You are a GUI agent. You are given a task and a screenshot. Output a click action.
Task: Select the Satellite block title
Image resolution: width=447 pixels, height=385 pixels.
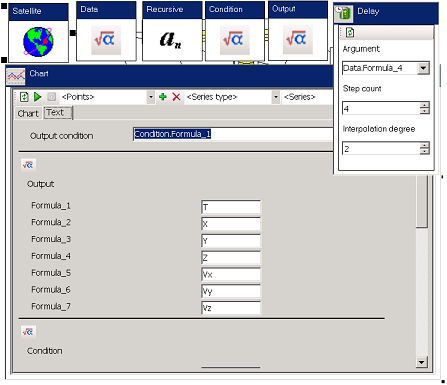click(x=27, y=11)
